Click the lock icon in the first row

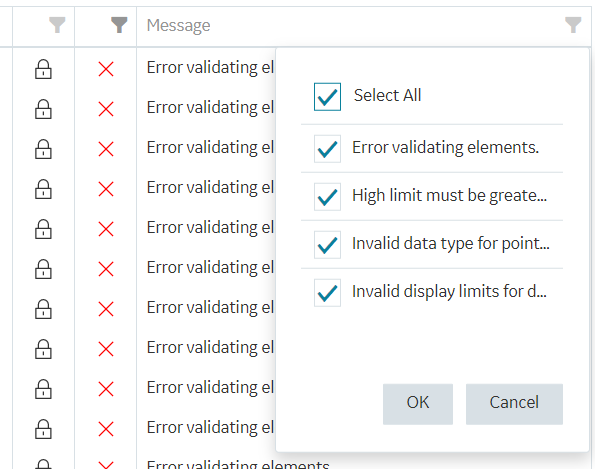pos(43,69)
